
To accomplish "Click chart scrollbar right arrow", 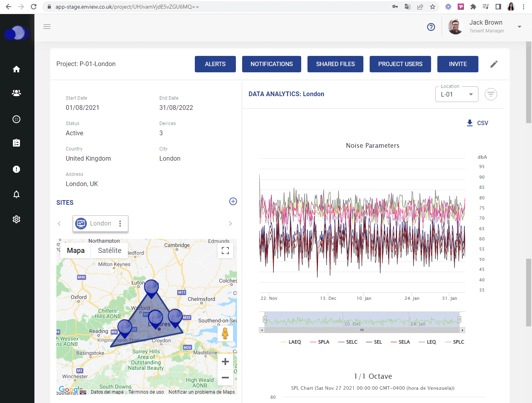I will [462, 330].
